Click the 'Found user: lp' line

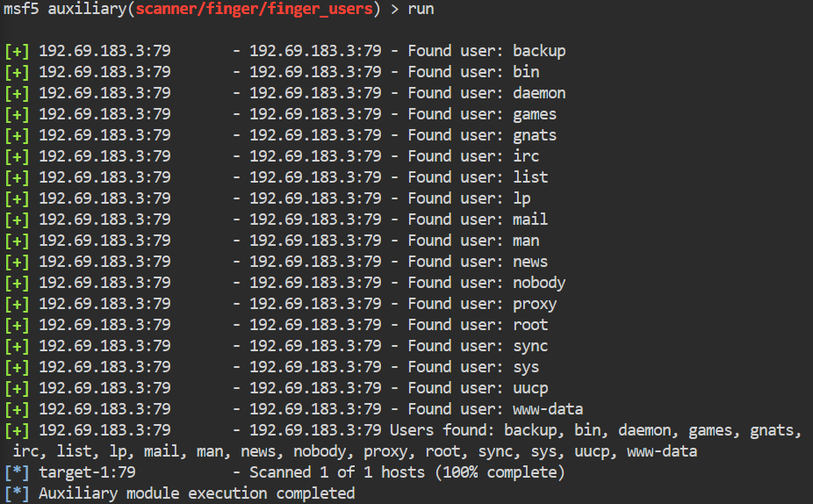(469, 198)
